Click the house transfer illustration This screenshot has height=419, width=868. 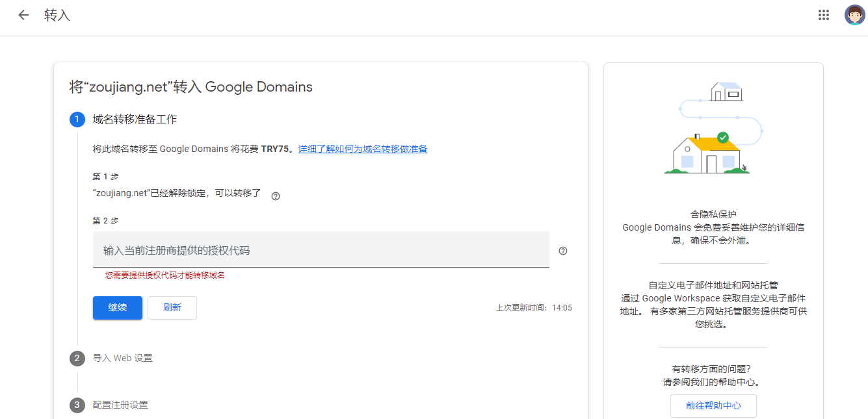point(713,128)
